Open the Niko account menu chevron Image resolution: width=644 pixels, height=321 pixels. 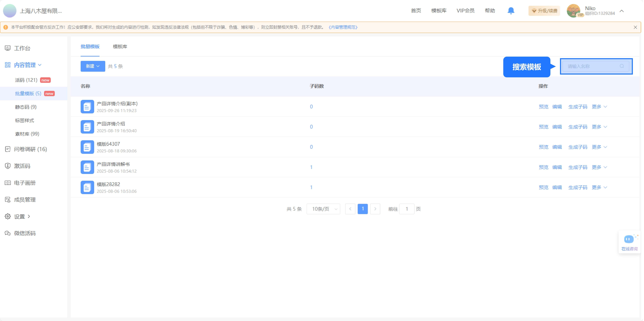pyautogui.click(x=622, y=11)
